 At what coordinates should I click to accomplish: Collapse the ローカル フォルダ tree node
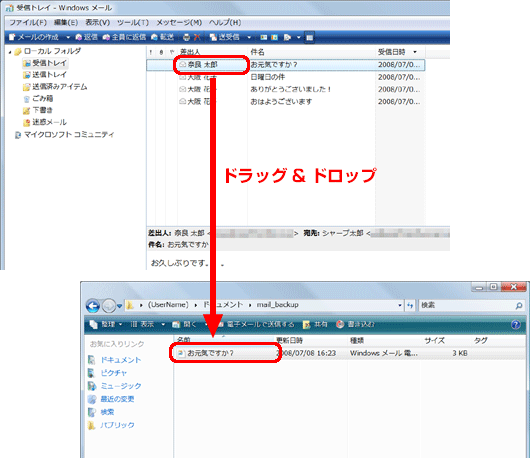coord(10,52)
